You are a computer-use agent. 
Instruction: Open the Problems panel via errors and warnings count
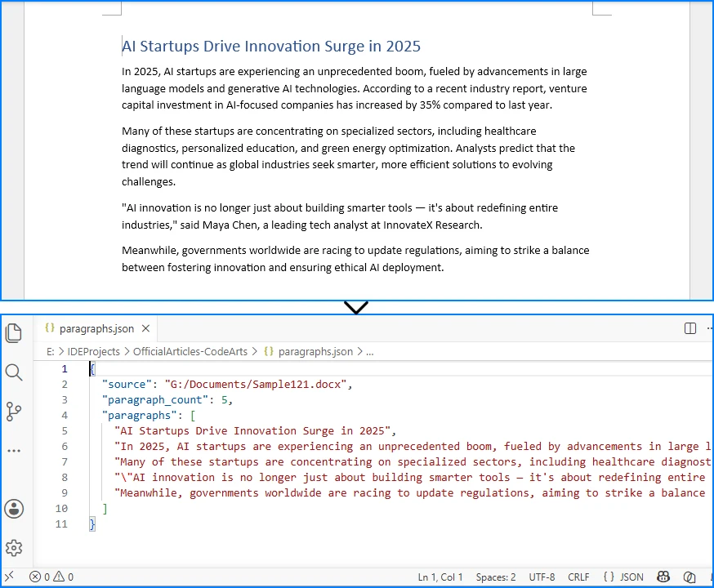[51, 577]
